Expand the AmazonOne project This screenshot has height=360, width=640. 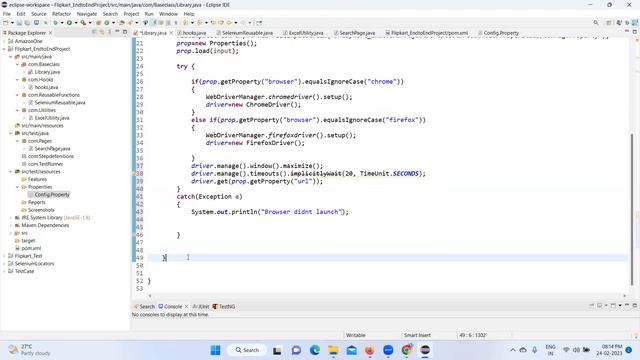pyautogui.click(x=4, y=41)
